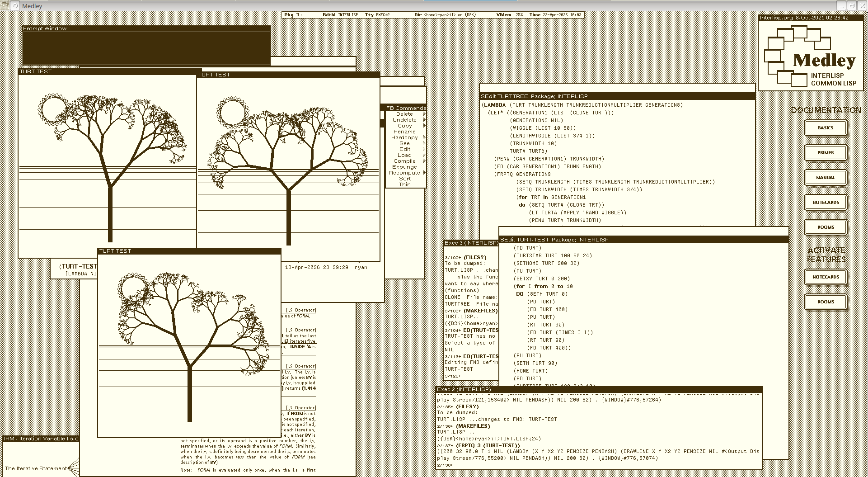
Task: Click the Medley window title bar icon
Action: [x=15, y=6]
